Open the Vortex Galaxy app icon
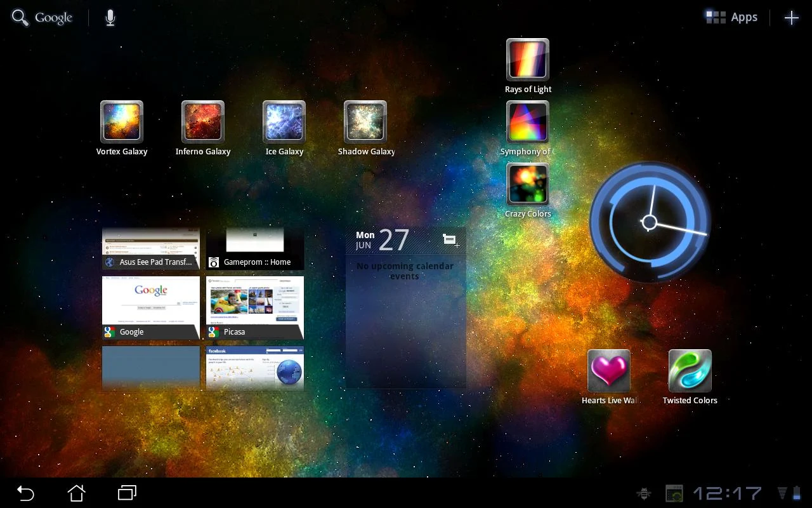This screenshot has height=508, width=812. coord(122,122)
